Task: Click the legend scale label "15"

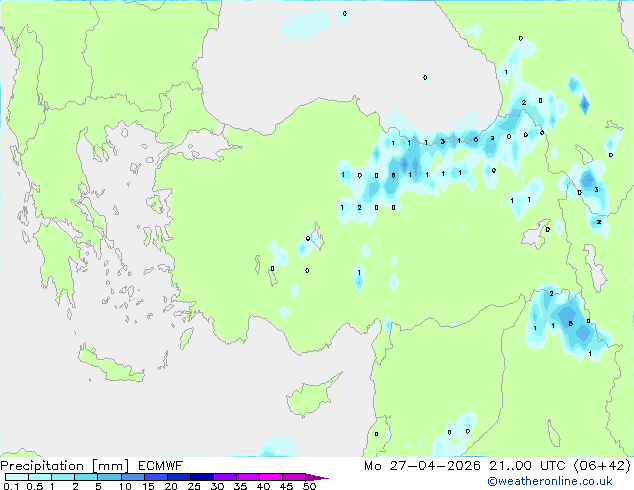Action: pyautogui.click(x=148, y=486)
